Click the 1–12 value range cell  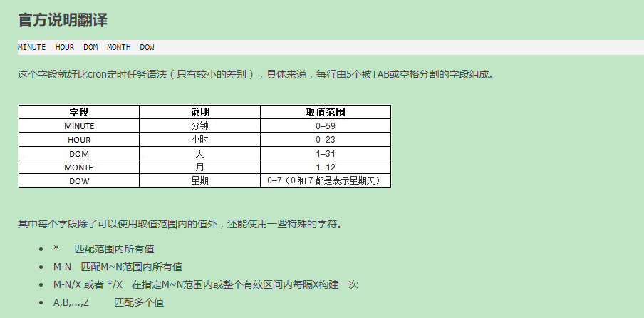pos(326,167)
